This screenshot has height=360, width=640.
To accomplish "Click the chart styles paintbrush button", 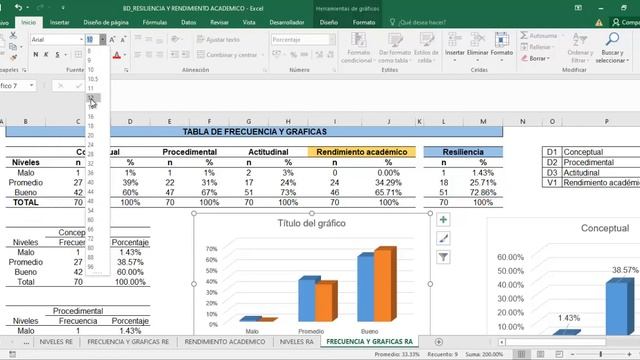I will [443, 238].
